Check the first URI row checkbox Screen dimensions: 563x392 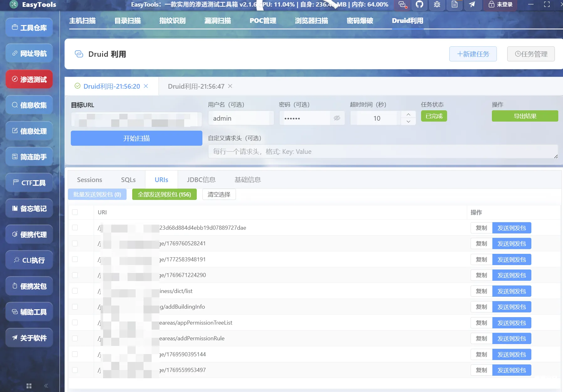click(x=75, y=227)
